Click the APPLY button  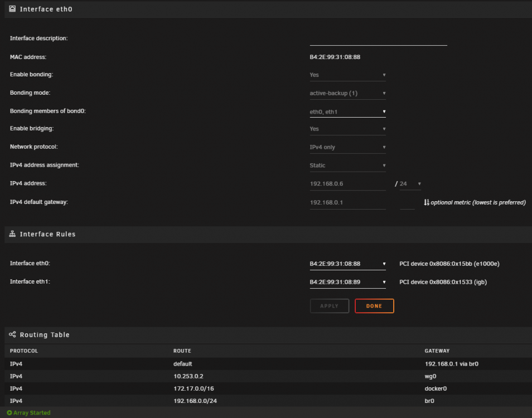[x=330, y=306]
